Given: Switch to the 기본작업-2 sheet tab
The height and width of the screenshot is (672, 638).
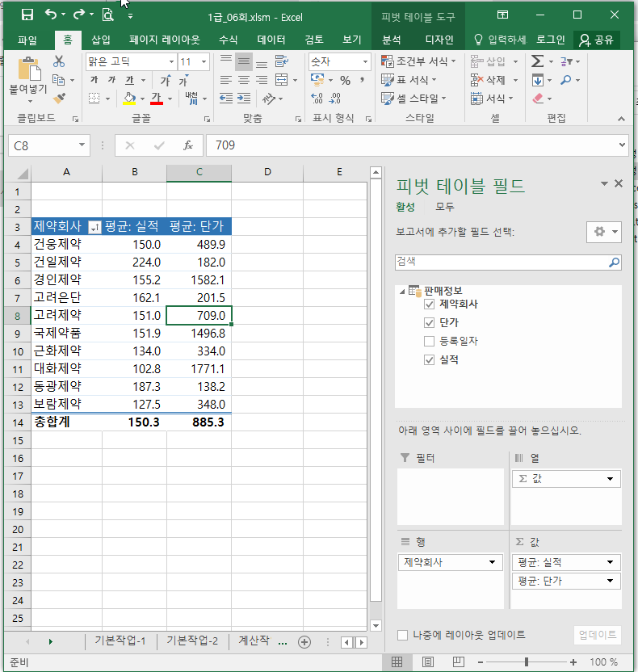Looking at the screenshot, I should coord(192,641).
